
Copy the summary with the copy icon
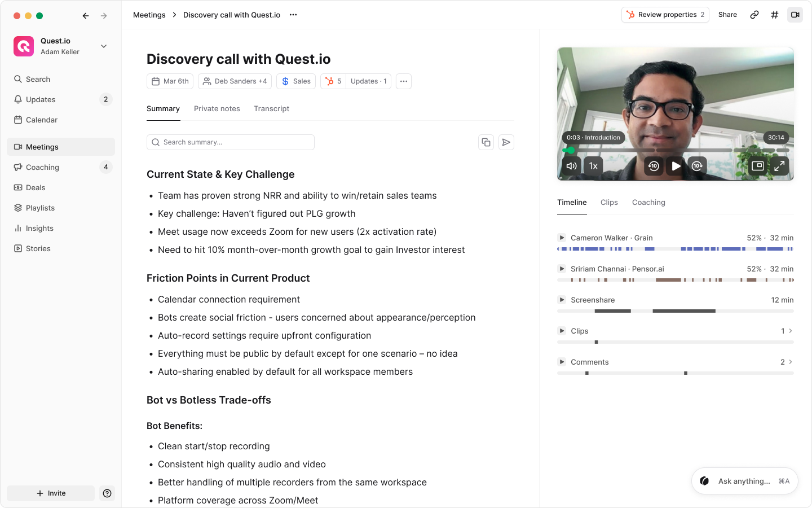486,142
